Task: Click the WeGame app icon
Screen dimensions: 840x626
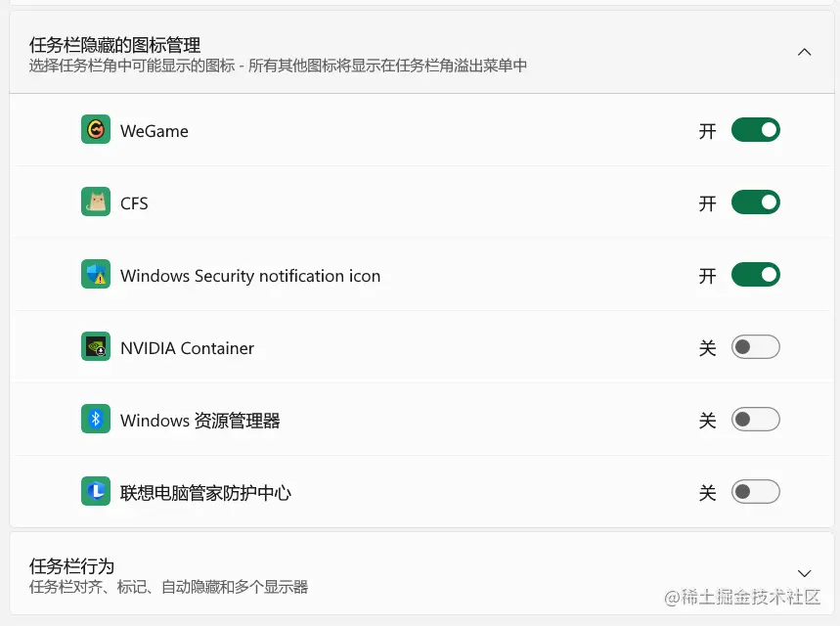Action: point(94,129)
